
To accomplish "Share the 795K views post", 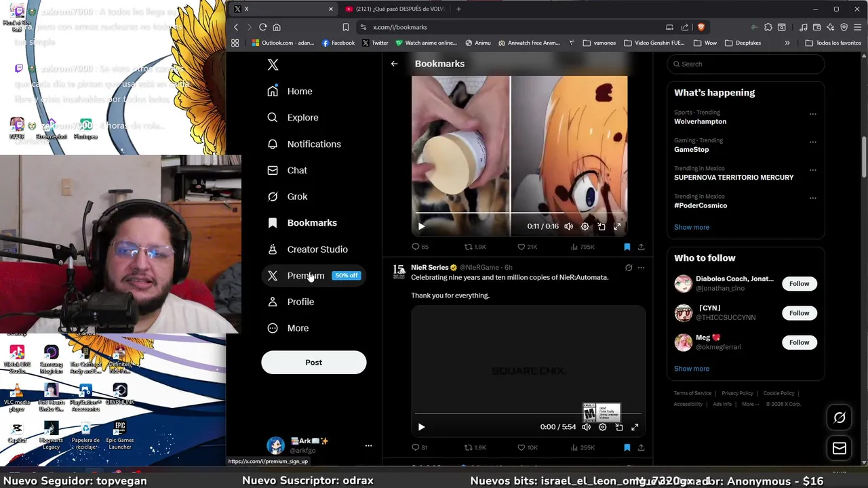I will [x=641, y=247].
